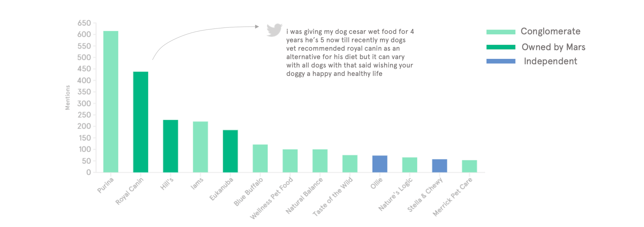The width and height of the screenshot is (644, 227).
Task: Click the Conglomerate legend color swatch
Action: pos(501,32)
